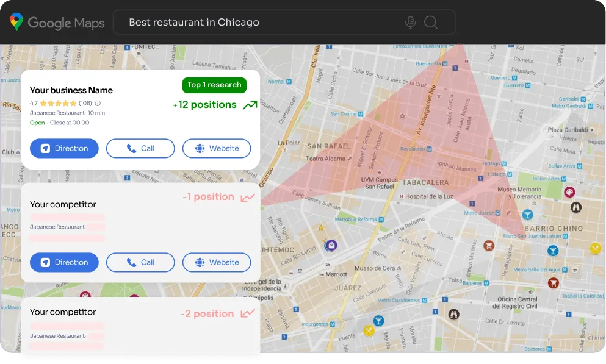Click Museo Memoria y Tolerancia label

click(519, 193)
